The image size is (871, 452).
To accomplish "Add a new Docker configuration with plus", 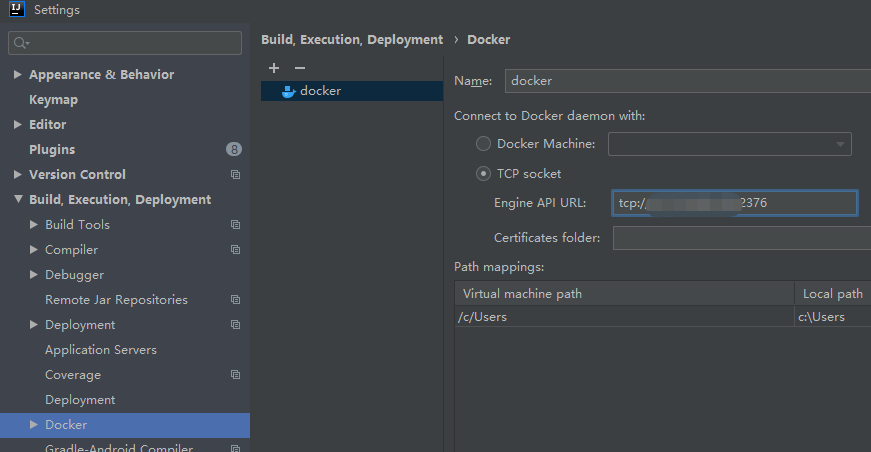I will [274, 68].
